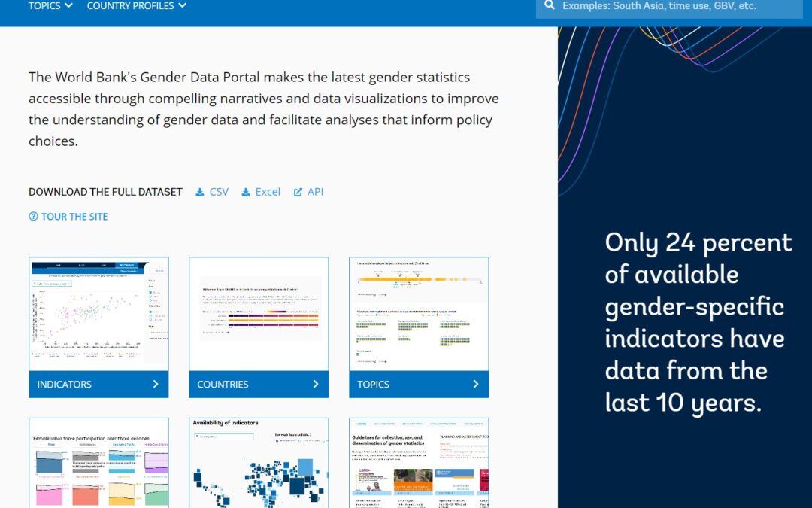The width and height of the screenshot is (812, 508).
Task: Open the Guidelines for gender statistics card
Action: pos(419,463)
